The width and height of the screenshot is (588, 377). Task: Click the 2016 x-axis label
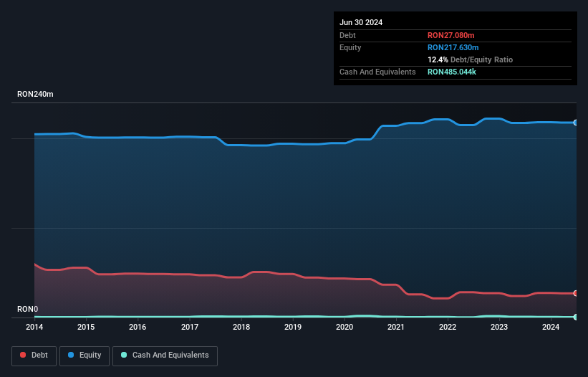click(138, 327)
